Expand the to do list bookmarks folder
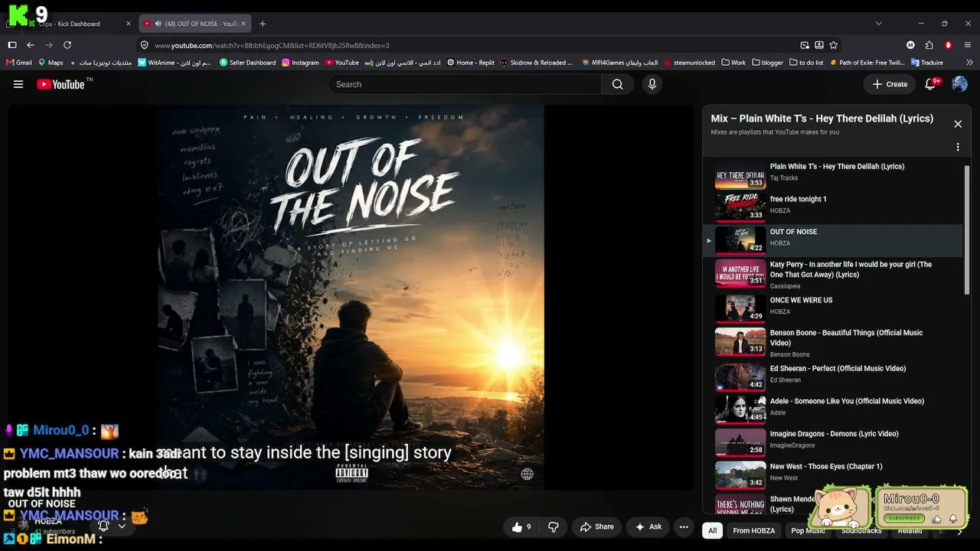Image resolution: width=980 pixels, height=551 pixels. pyautogui.click(x=806, y=63)
